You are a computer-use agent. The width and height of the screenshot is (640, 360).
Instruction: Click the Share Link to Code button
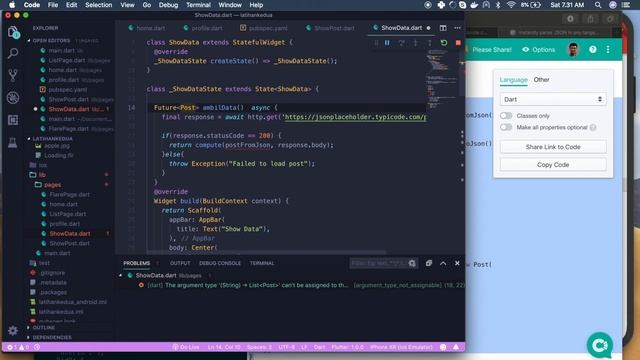pyautogui.click(x=553, y=147)
